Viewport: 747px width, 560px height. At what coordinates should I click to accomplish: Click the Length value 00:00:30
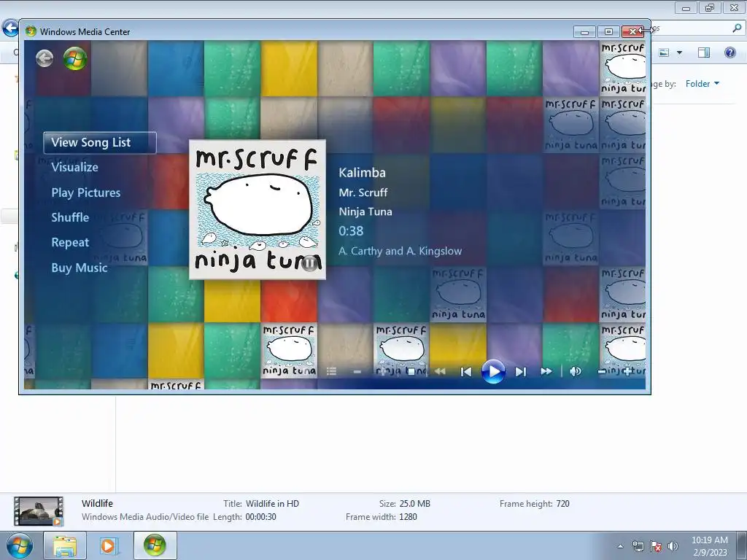[260, 517]
